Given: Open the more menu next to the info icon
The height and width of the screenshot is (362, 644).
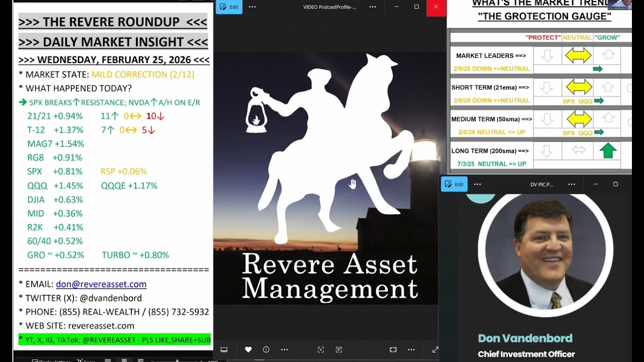Looking at the screenshot, I should click(284, 349).
